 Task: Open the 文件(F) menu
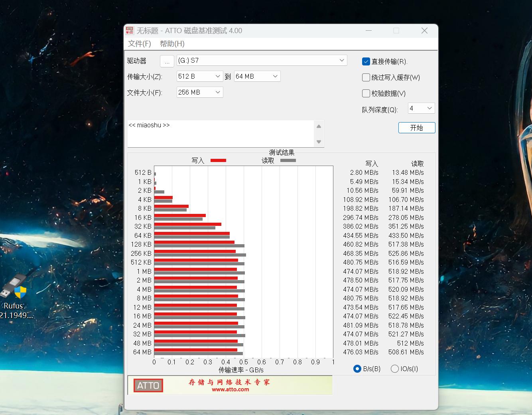(x=140, y=43)
